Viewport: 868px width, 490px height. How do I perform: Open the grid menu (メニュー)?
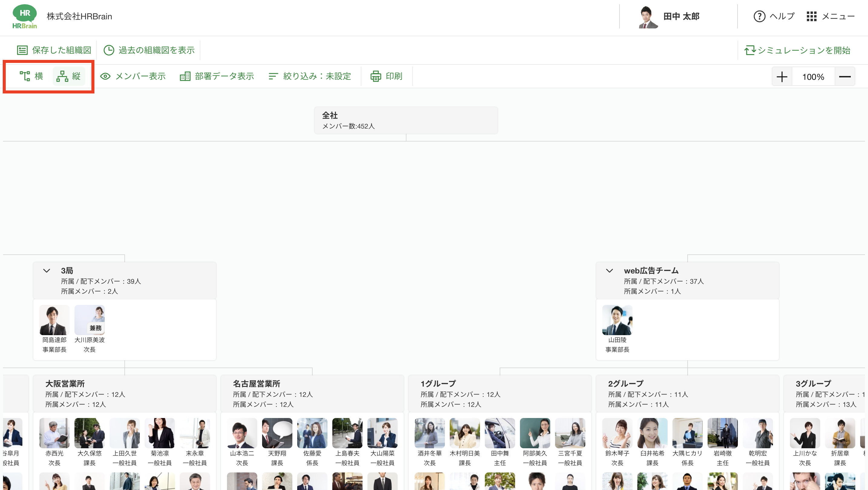830,16
